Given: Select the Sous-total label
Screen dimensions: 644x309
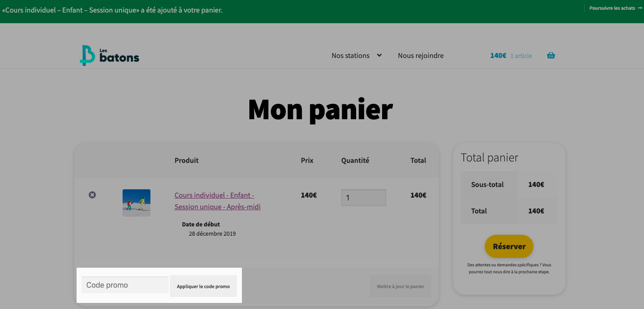Looking at the screenshot, I should tap(488, 185).
